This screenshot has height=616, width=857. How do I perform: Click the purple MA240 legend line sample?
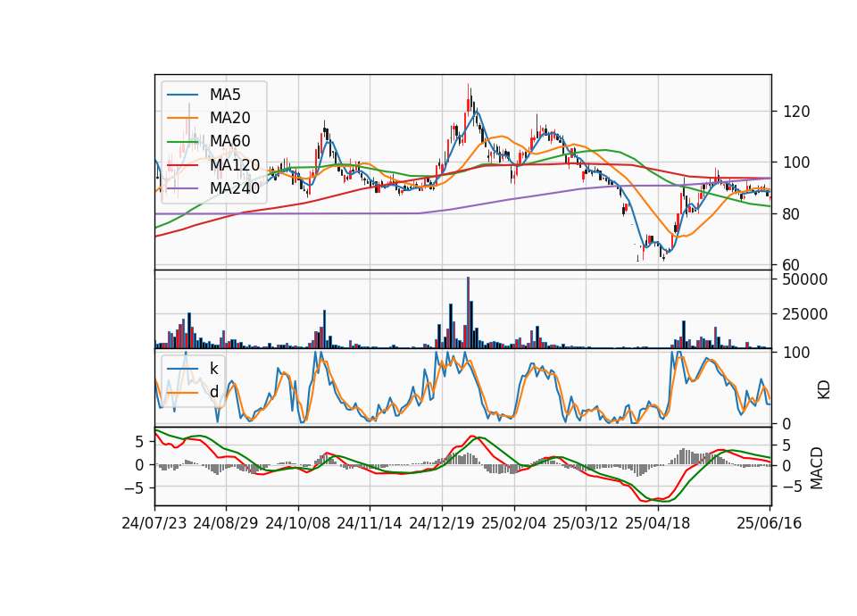tap(182, 188)
